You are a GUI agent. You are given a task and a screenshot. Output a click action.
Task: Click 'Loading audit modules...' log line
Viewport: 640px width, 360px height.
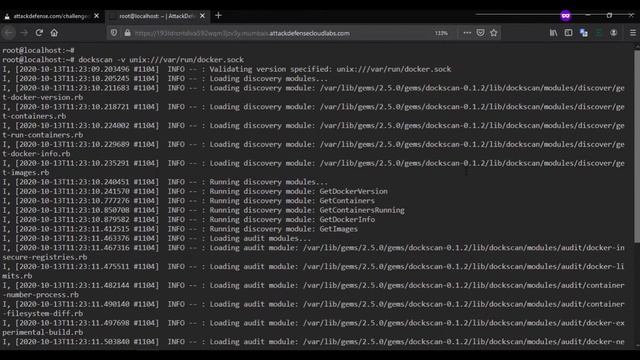tap(156, 238)
